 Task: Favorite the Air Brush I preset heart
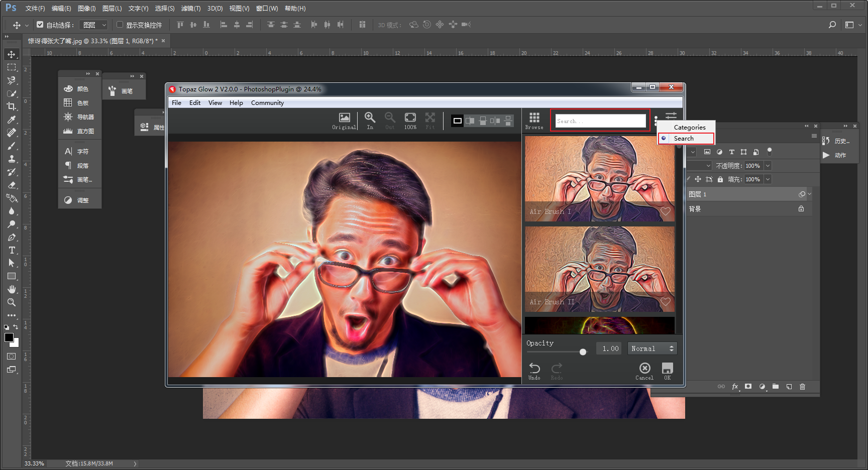click(666, 212)
